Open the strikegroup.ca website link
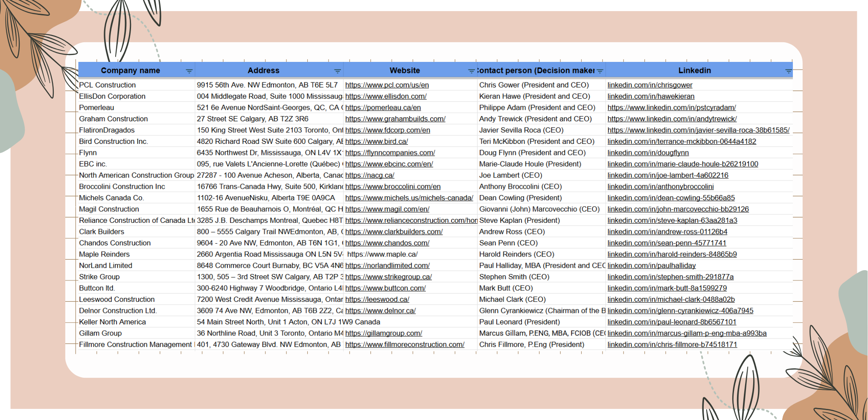This screenshot has height=420, width=868. point(388,277)
